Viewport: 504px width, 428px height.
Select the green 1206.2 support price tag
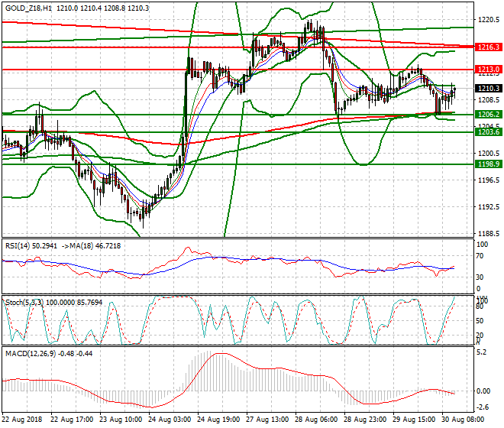[487, 115]
